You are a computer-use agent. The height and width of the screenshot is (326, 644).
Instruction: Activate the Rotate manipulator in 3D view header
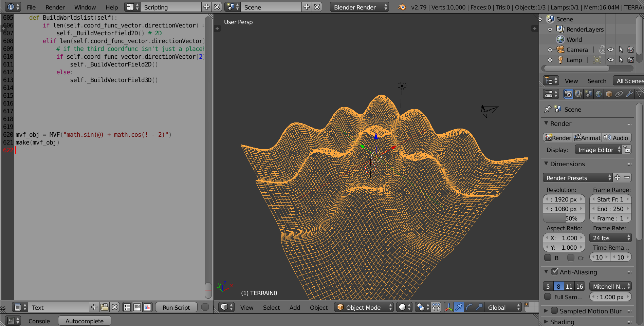click(x=469, y=307)
